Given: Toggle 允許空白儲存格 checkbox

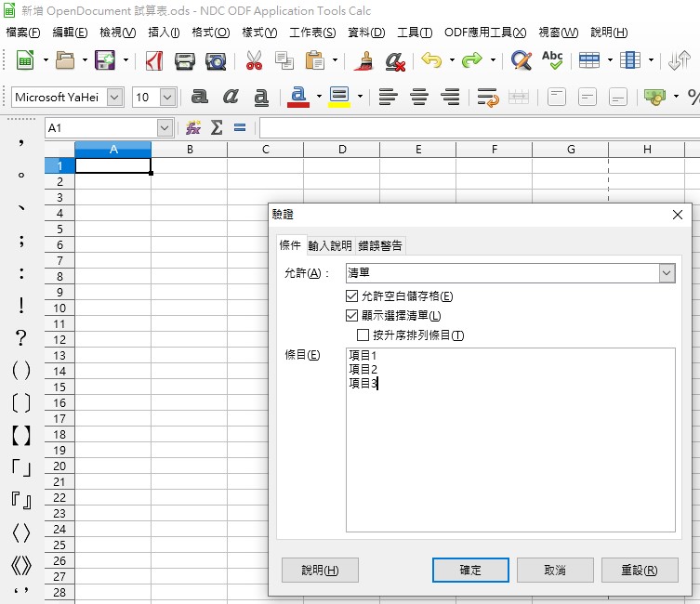Looking at the screenshot, I should tap(351, 295).
